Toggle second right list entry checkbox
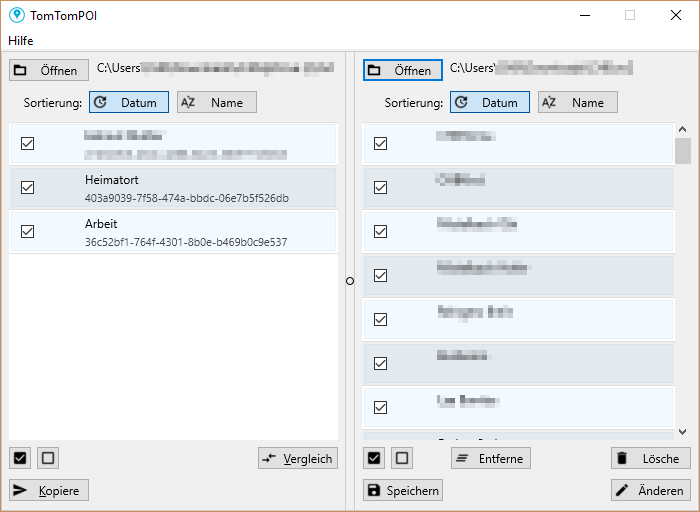 coord(380,187)
